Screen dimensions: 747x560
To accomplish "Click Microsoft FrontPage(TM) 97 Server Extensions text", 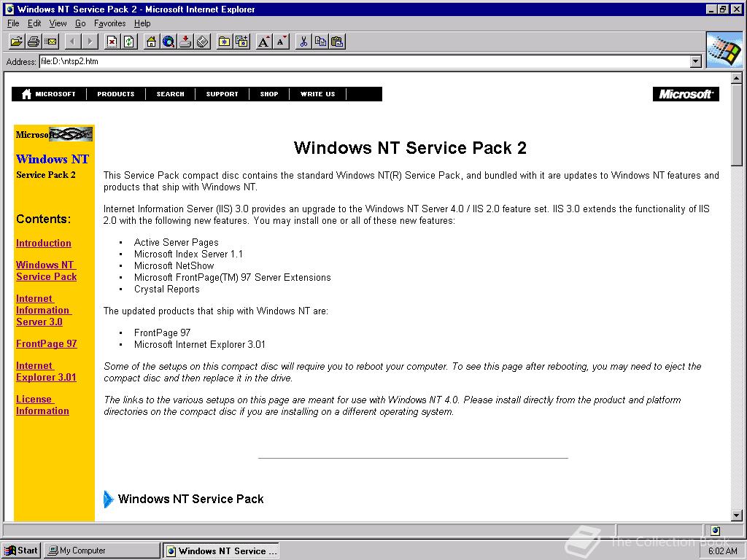I will click(233, 278).
